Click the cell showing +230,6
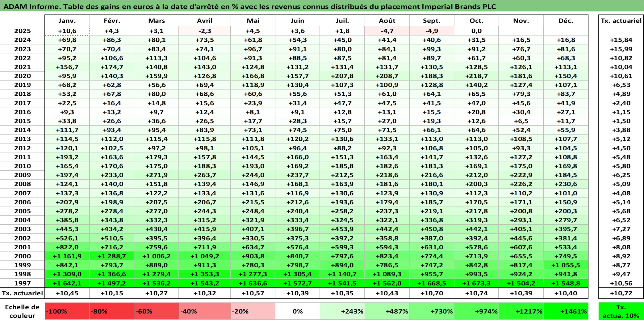 tap(566, 184)
